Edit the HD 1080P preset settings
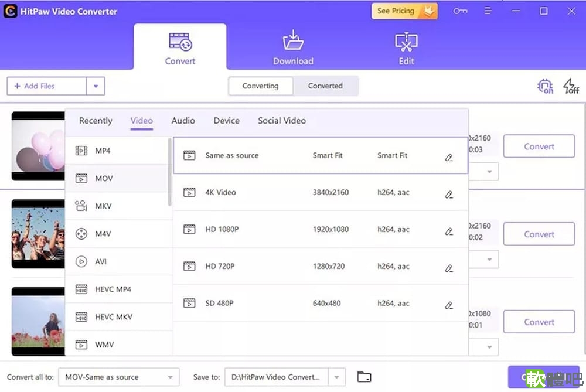 tap(449, 231)
